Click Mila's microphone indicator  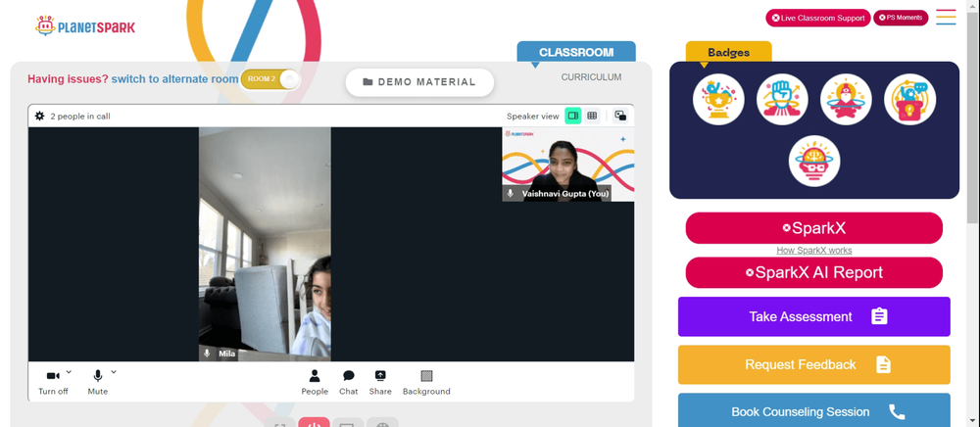(x=208, y=354)
